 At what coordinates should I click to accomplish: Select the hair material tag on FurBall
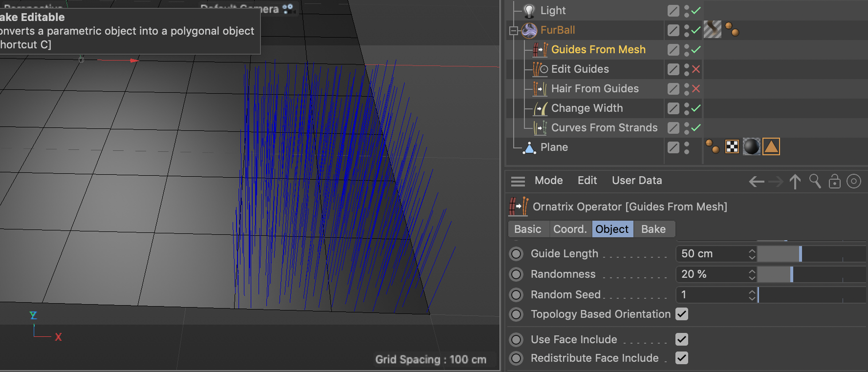pos(712,30)
